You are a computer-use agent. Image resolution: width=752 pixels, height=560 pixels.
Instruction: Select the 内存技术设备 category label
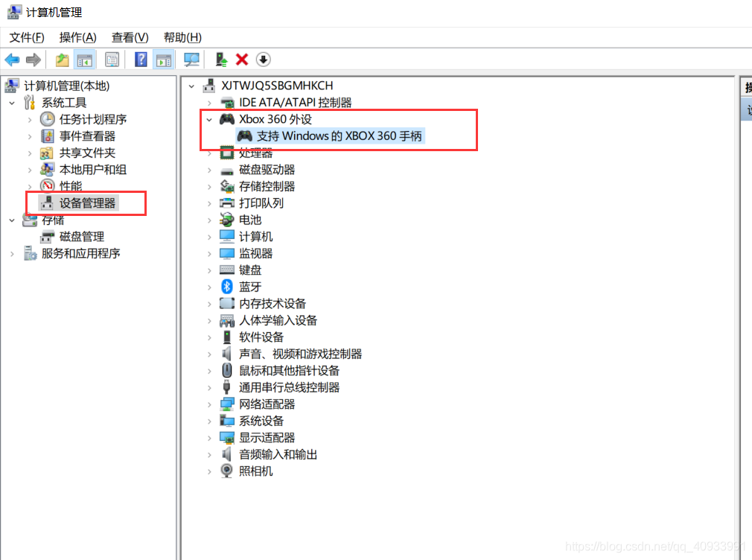[x=273, y=304]
